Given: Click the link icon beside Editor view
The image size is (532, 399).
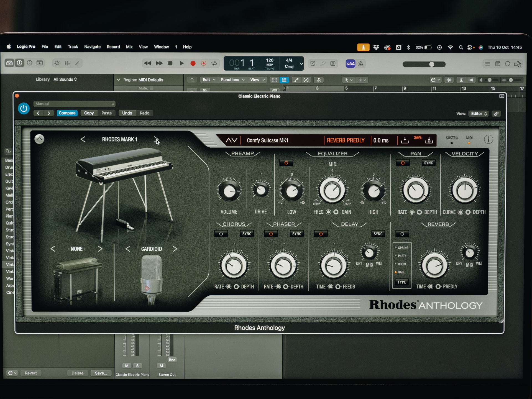Looking at the screenshot, I should point(496,114).
